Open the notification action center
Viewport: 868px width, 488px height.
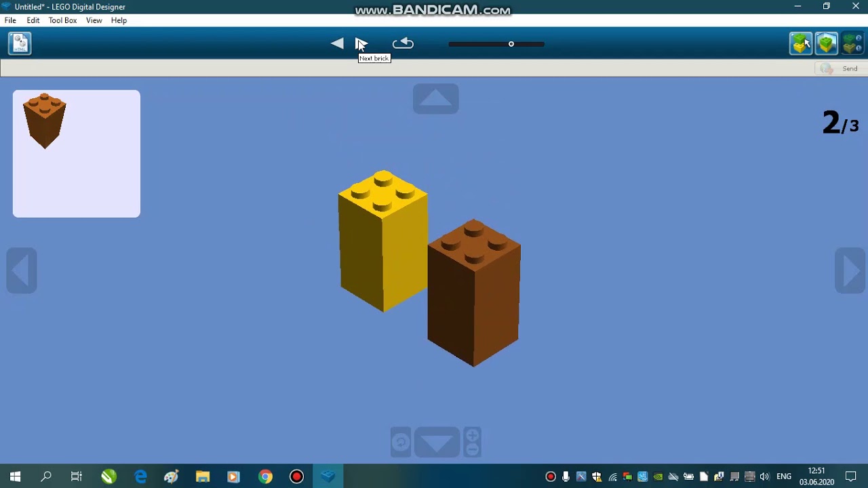851,476
